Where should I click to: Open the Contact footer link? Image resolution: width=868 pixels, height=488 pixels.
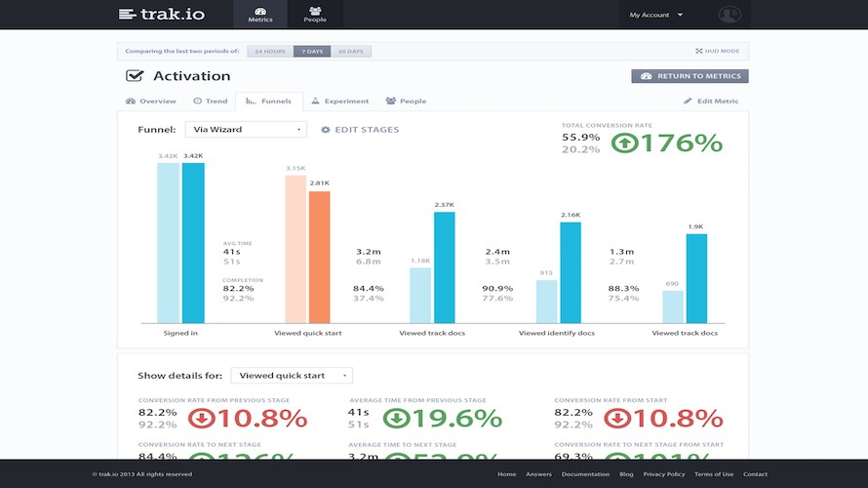pos(755,474)
